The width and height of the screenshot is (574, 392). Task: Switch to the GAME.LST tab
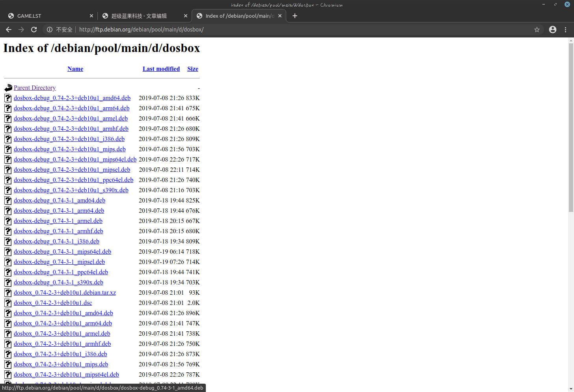[50, 16]
